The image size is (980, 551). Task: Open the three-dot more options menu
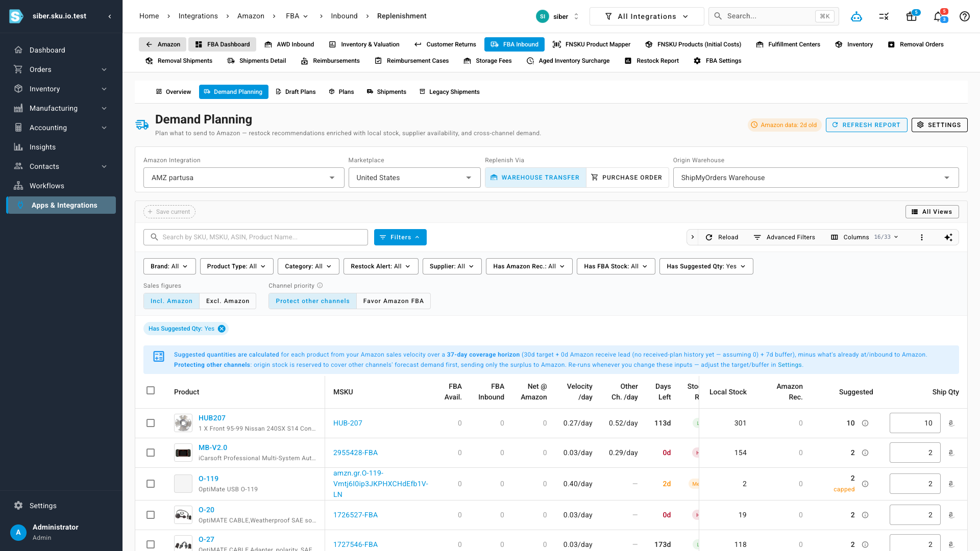[x=921, y=237]
